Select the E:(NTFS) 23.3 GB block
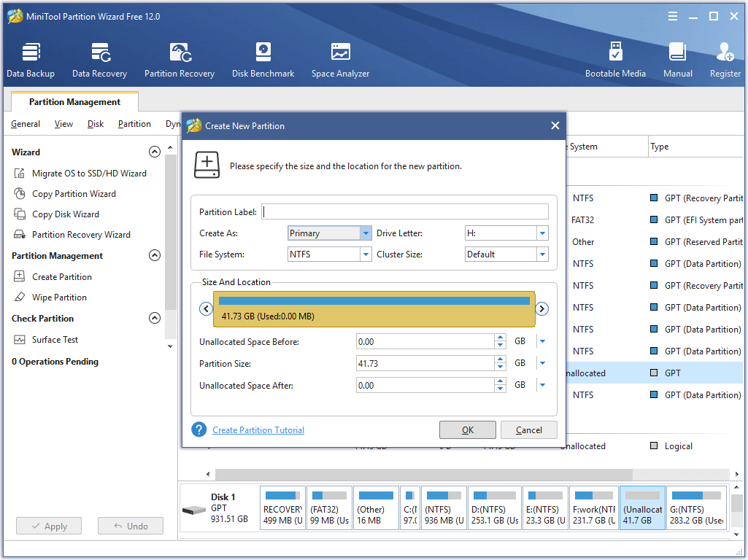 pos(545,508)
